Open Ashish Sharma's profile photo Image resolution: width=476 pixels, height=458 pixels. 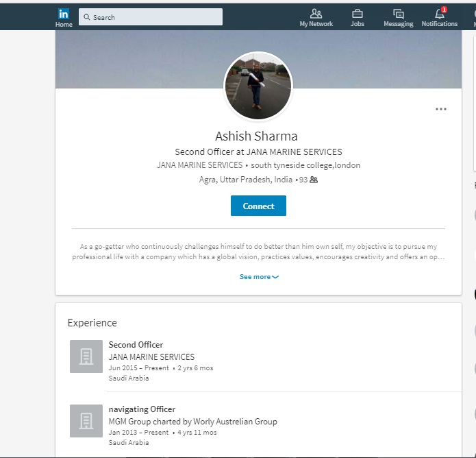(x=258, y=86)
